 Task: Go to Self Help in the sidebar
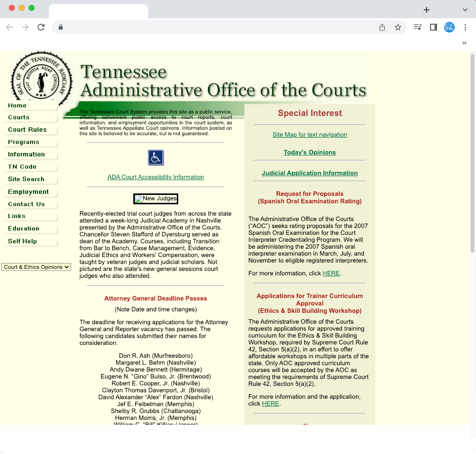(23, 241)
